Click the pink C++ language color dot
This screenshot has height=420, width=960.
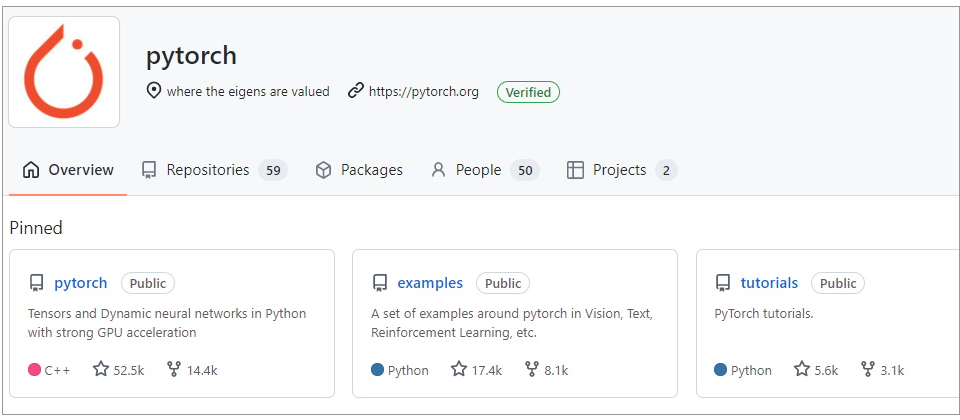pyautogui.click(x=34, y=370)
